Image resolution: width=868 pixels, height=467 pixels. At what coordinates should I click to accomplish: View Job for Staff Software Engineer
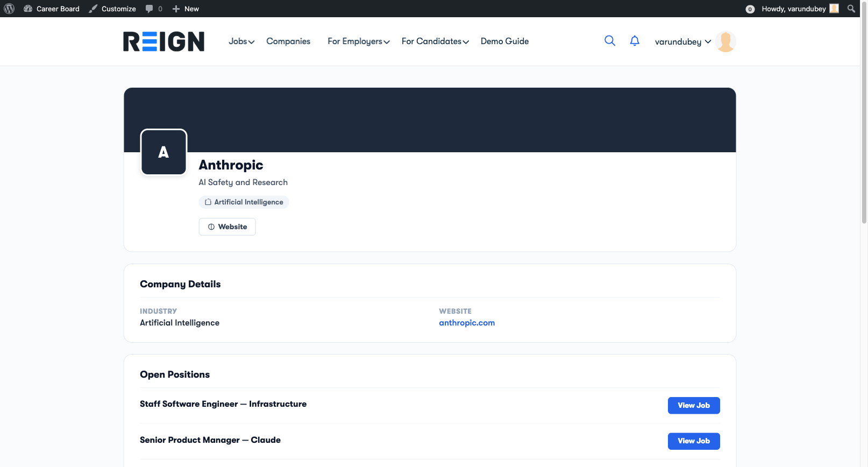pos(694,406)
